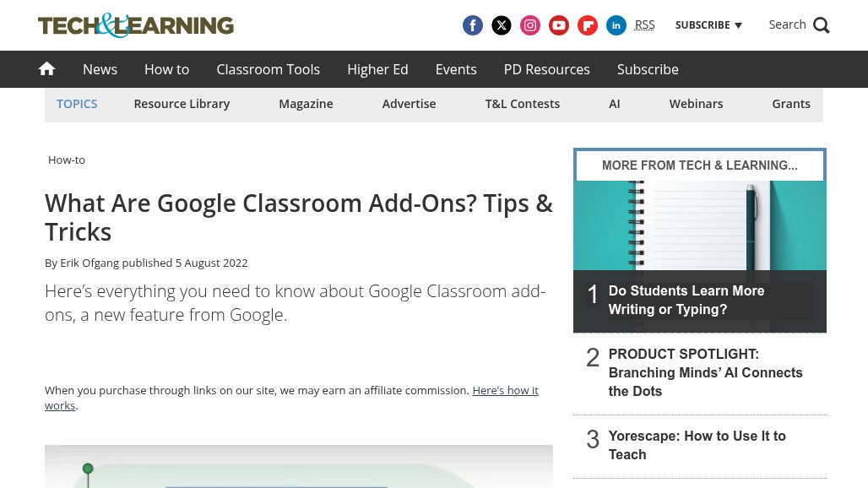
Task: Go to Events in navigation bar
Action: point(456,69)
